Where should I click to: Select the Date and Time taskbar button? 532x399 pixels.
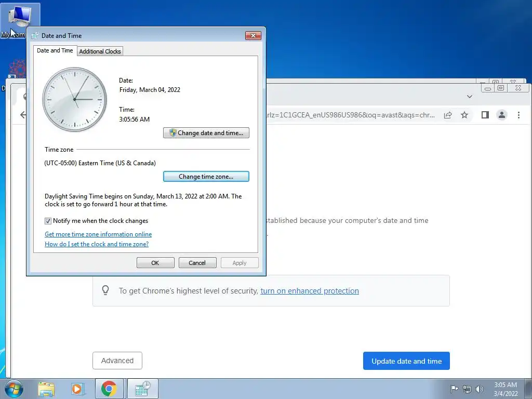[x=142, y=389]
